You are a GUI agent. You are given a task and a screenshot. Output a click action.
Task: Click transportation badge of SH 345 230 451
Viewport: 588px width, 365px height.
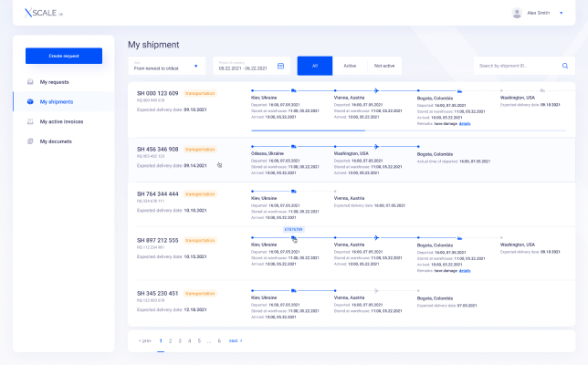pyautogui.click(x=200, y=294)
